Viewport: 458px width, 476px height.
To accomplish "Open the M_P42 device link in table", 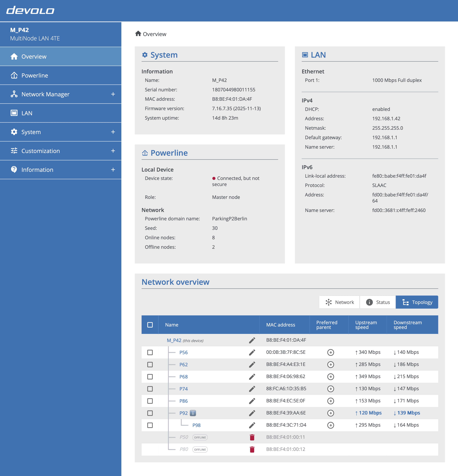I will click(x=174, y=340).
